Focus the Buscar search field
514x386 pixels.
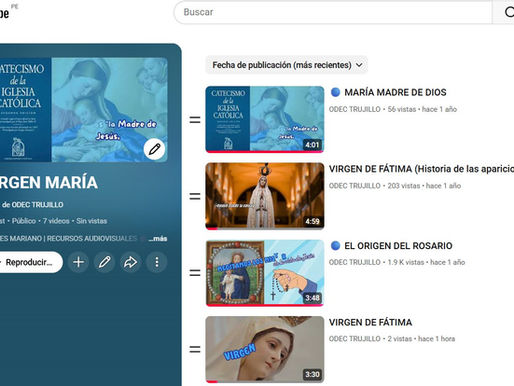click(333, 12)
